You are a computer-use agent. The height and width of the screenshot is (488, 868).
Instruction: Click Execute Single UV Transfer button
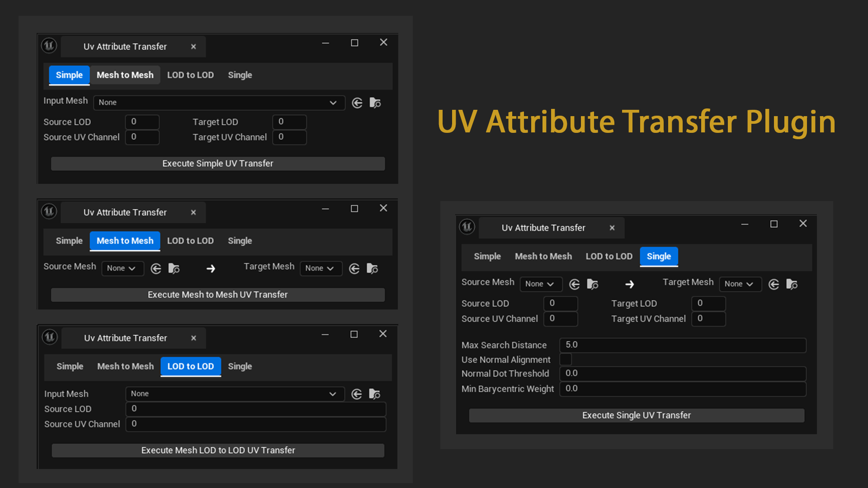pos(637,415)
